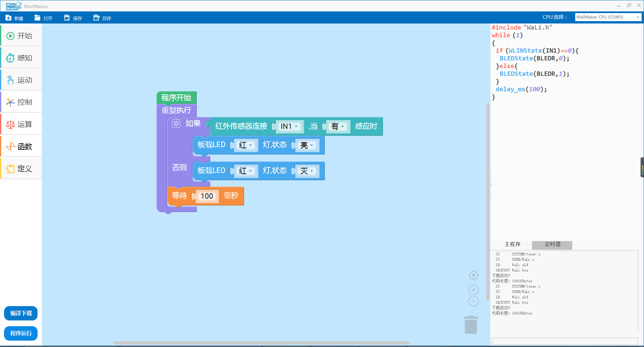Screen dimensions: 644x347
Task: Switch to the 定时器 tab
Action: point(552,244)
